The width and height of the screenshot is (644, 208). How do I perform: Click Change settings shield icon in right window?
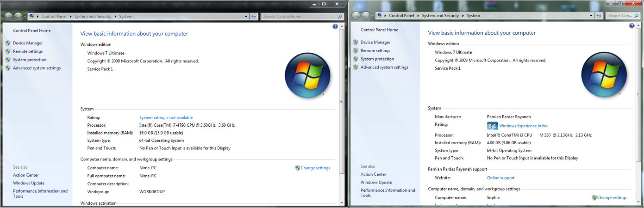click(x=594, y=197)
